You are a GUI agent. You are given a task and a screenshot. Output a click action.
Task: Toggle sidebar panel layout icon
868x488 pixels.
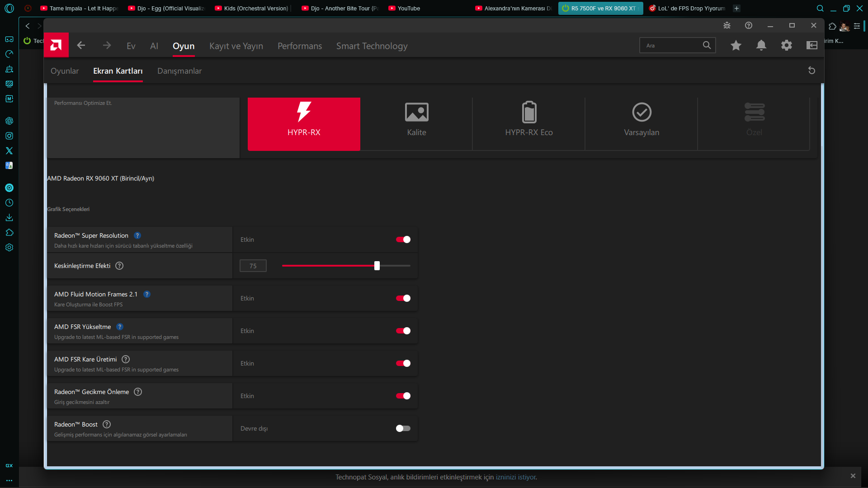(812, 45)
